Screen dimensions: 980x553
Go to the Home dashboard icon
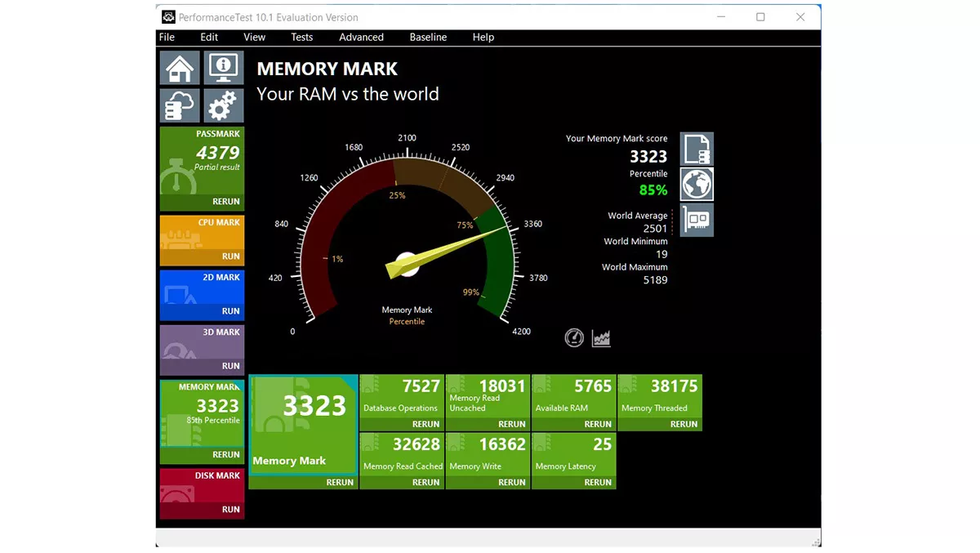click(180, 68)
